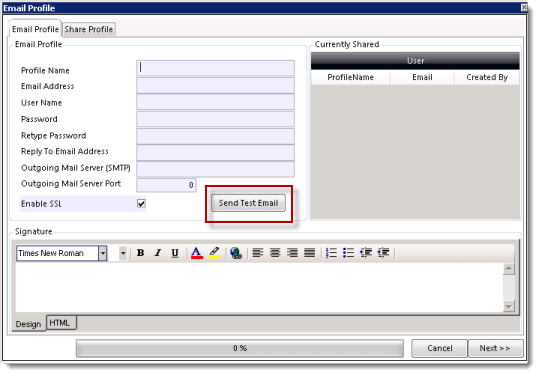The height and width of the screenshot is (375, 539).
Task: Switch to the Share Profile tab
Action: tap(89, 29)
